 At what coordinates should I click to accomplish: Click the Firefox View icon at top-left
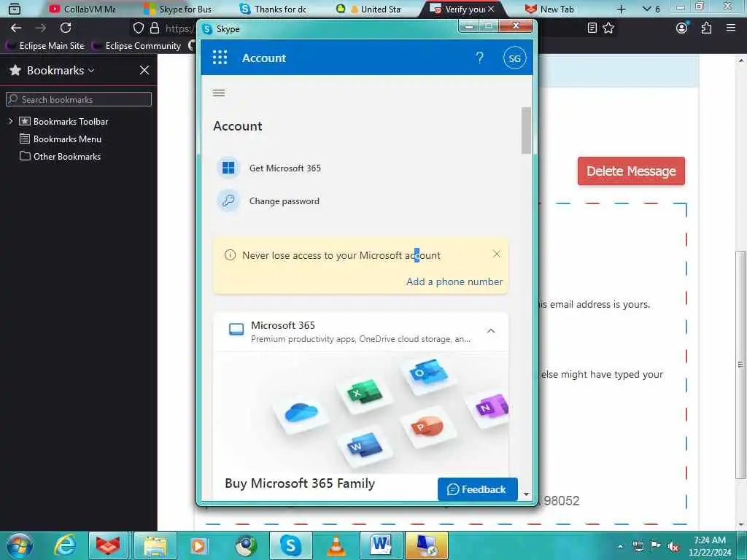pos(15,9)
